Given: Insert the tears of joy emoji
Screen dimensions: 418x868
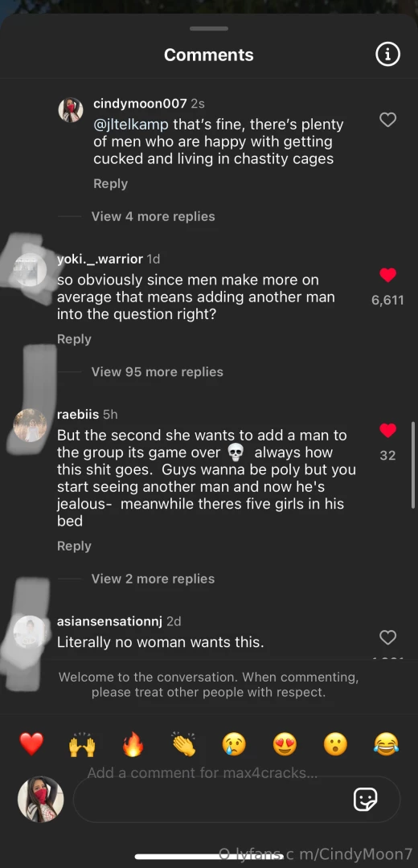Looking at the screenshot, I should (386, 744).
